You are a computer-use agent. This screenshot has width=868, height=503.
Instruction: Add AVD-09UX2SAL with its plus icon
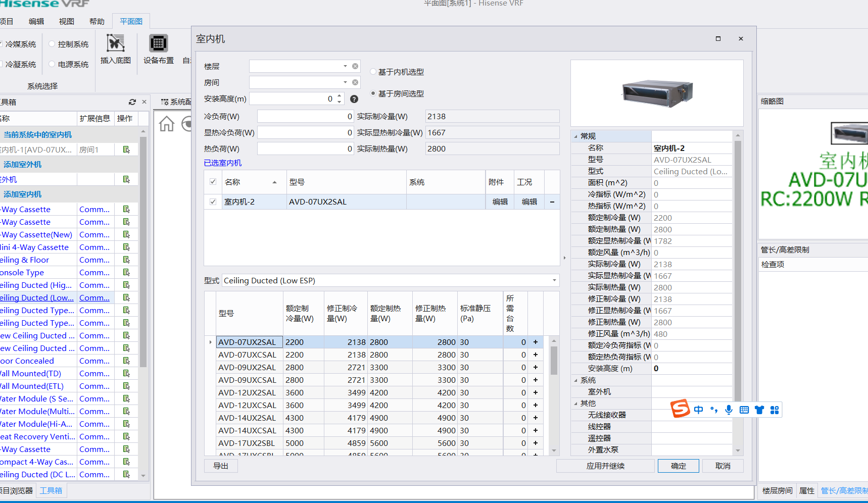[x=536, y=367]
